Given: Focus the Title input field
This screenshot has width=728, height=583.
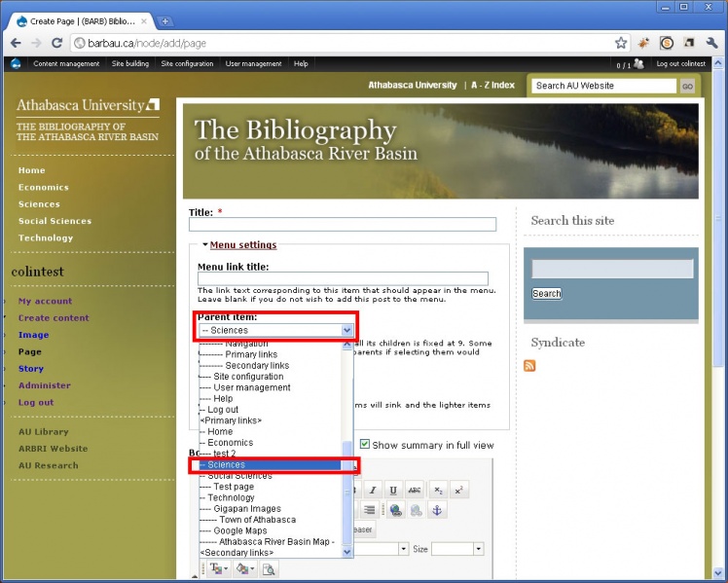Looking at the screenshot, I should point(343,224).
